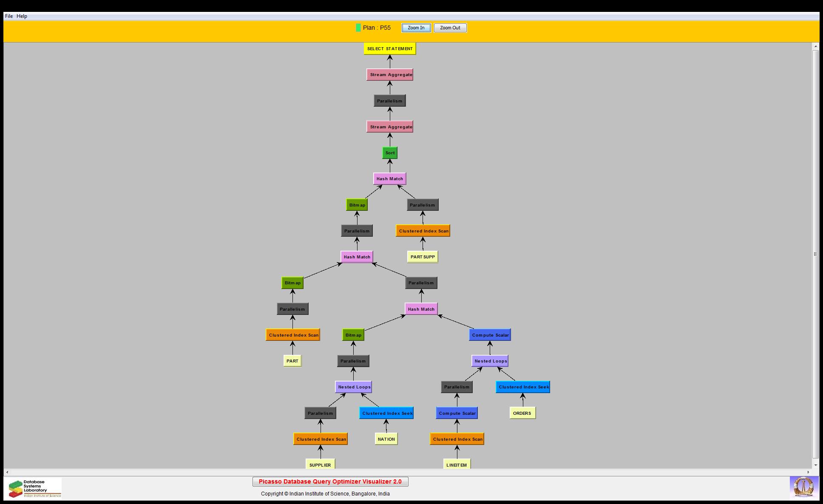Click the Picasso Database Query Optimizer Visualizer title

pyautogui.click(x=330, y=482)
